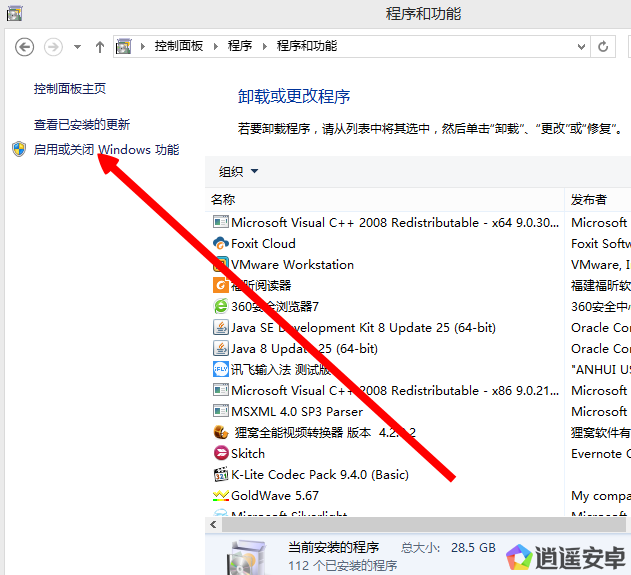This screenshot has height=575, width=631.
Task: Click the Foxit Cloud program icon
Action: (x=221, y=244)
